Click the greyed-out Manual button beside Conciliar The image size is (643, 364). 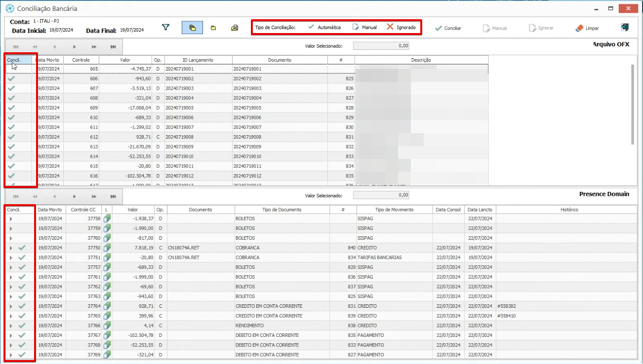point(495,28)
